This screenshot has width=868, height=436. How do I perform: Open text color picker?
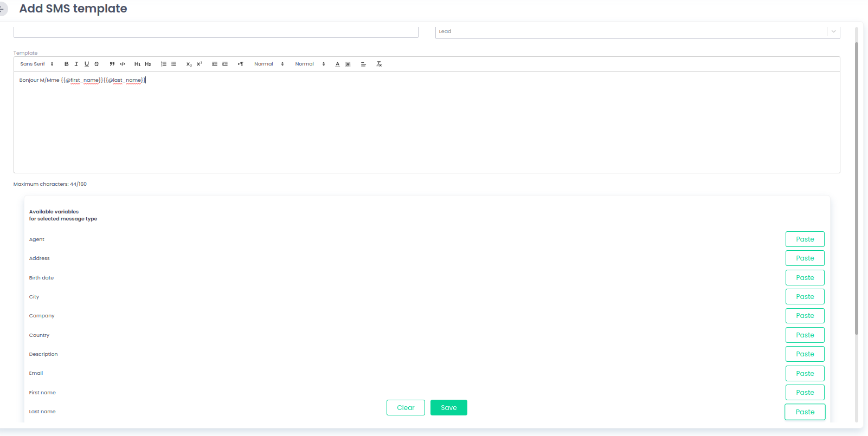coord(337,64)
